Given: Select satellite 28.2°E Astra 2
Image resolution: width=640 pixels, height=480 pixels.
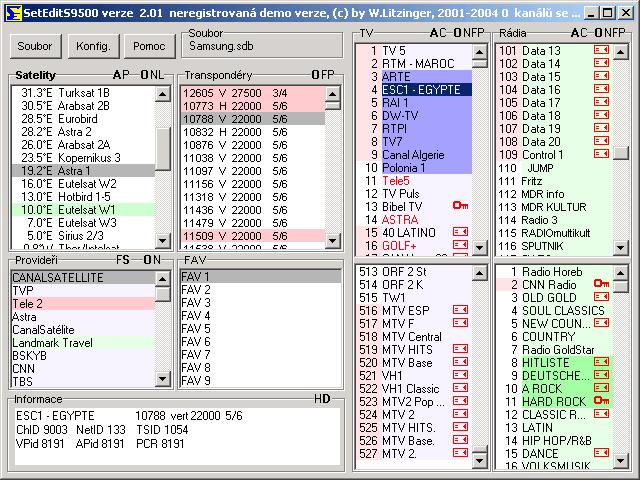Looking at the screenshot, I should pos(83,132).
